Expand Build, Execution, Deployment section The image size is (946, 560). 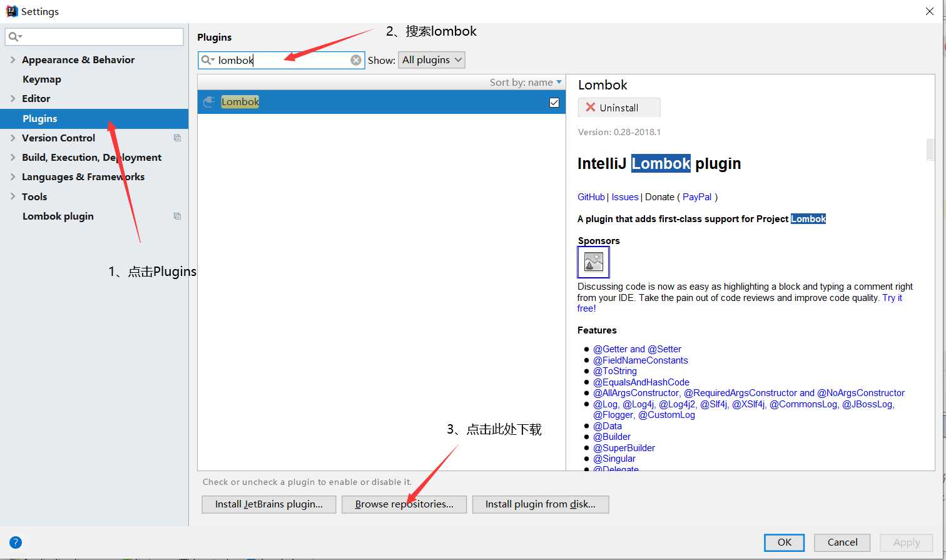[x=13, y=157]
